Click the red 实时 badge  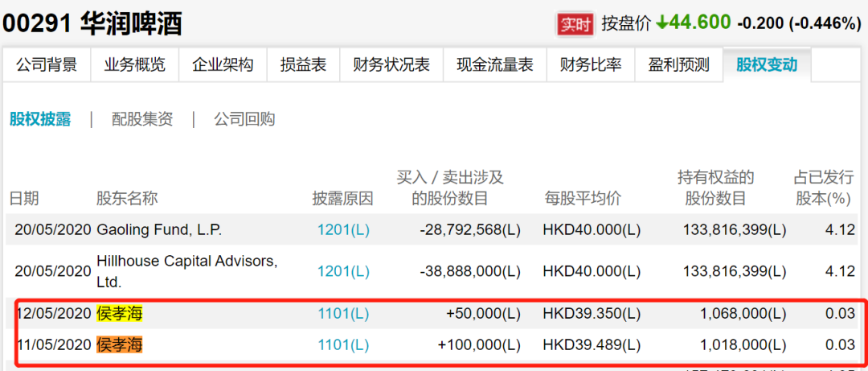point(575,24)
